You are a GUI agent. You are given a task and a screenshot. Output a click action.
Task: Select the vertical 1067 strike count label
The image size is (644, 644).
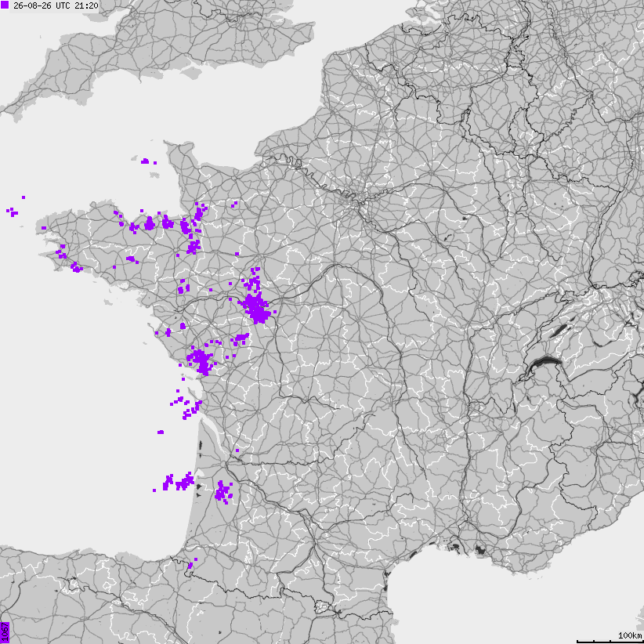tap(5, 632)
